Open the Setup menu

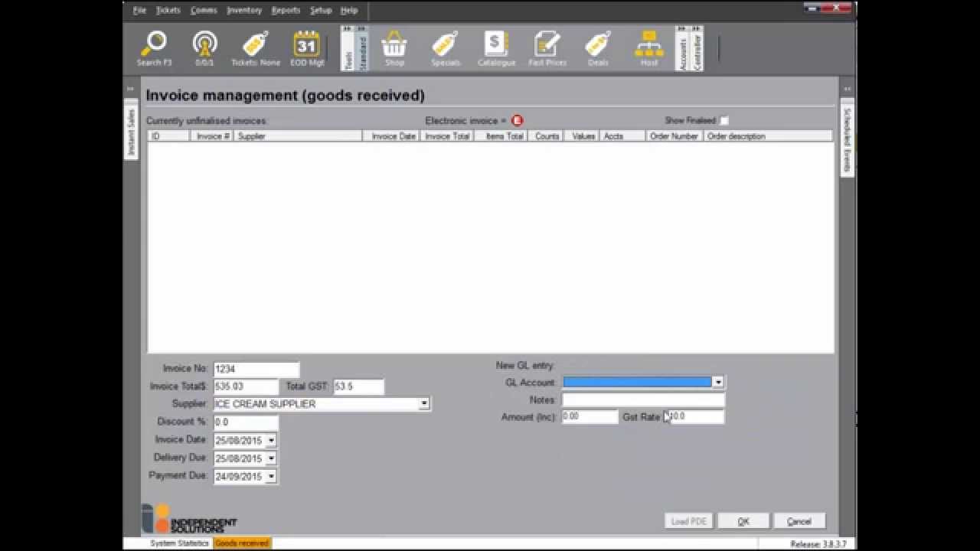coord(321,10)
